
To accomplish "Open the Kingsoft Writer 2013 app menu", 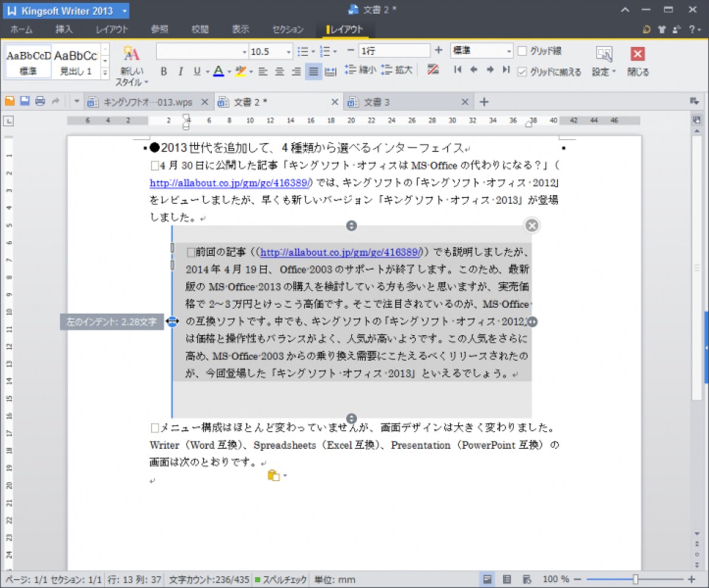I will coord(66,11).
